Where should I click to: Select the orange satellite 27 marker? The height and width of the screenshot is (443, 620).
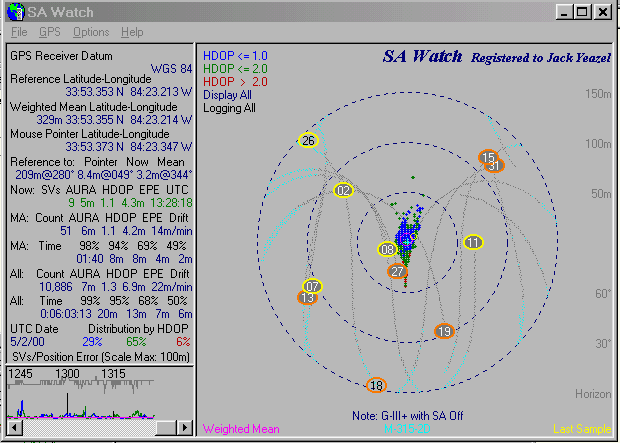click(398, 272)
